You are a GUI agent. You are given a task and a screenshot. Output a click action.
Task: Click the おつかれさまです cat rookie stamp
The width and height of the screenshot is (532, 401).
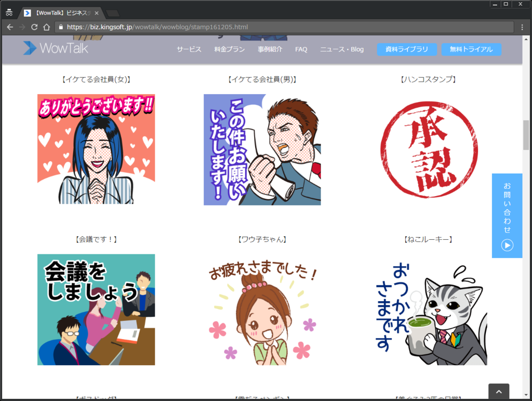tap(431, 314)
